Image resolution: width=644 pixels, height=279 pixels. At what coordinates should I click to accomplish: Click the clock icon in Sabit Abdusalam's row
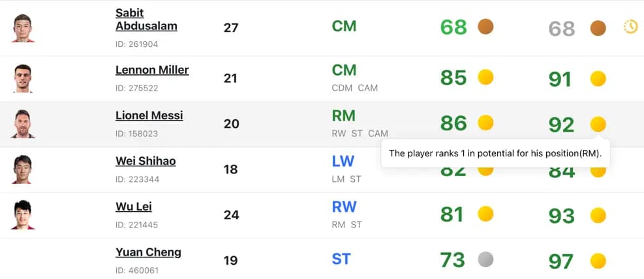(630, 27)
